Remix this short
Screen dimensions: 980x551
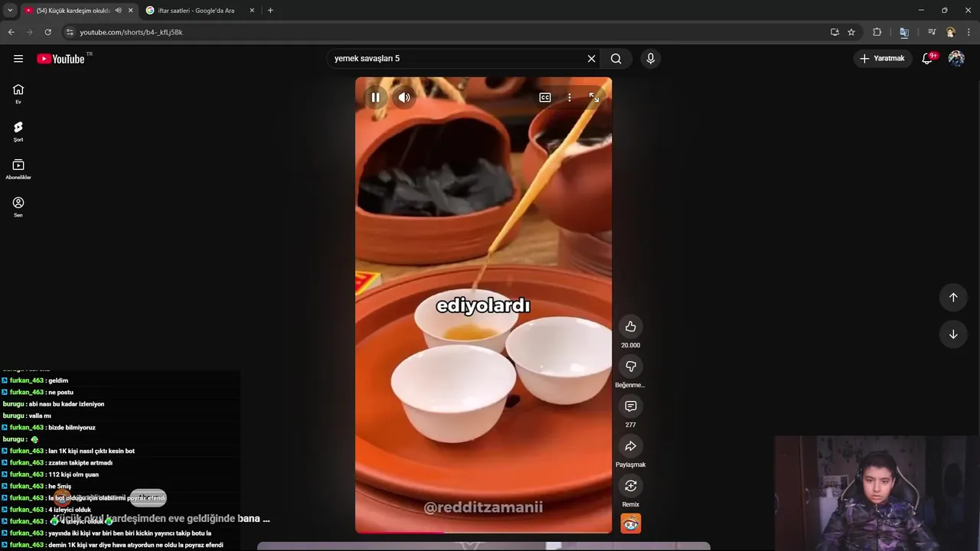tap(631, 486)
